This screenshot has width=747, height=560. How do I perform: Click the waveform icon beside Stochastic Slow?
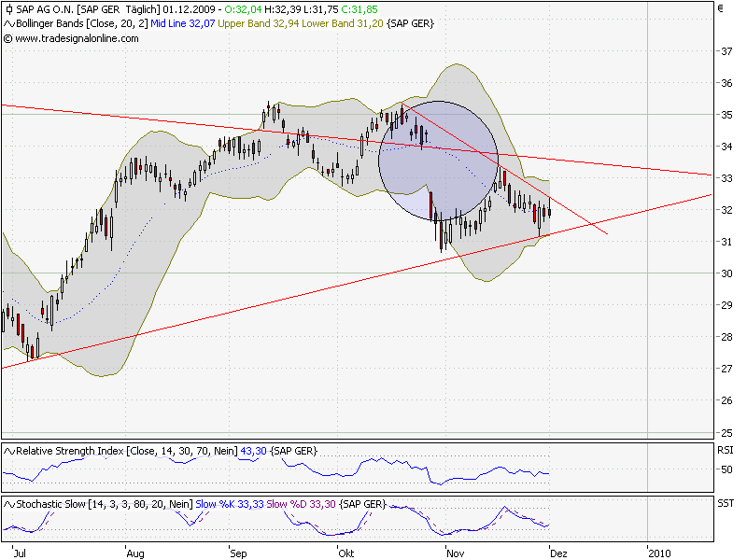click(8, 504)
